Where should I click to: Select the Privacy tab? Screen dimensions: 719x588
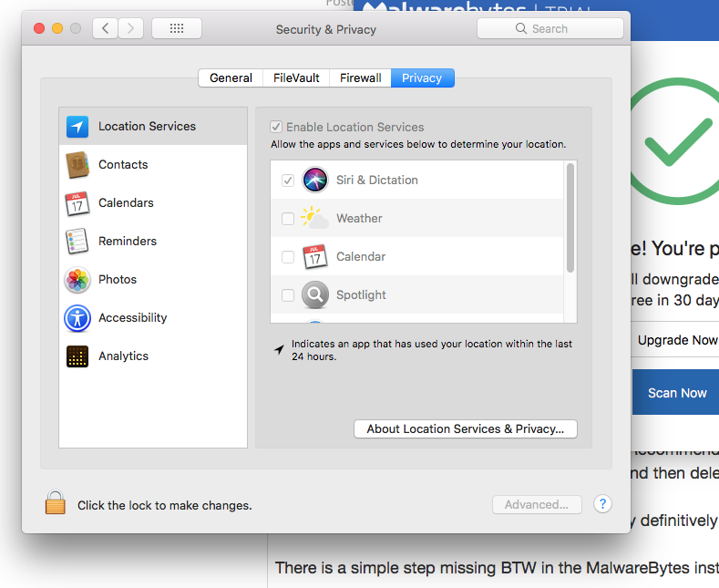[x=422, y=78]
